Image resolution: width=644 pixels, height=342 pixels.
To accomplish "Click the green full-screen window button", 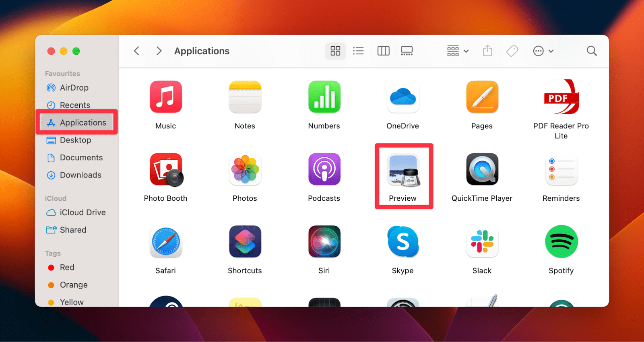I will point(76,51).
